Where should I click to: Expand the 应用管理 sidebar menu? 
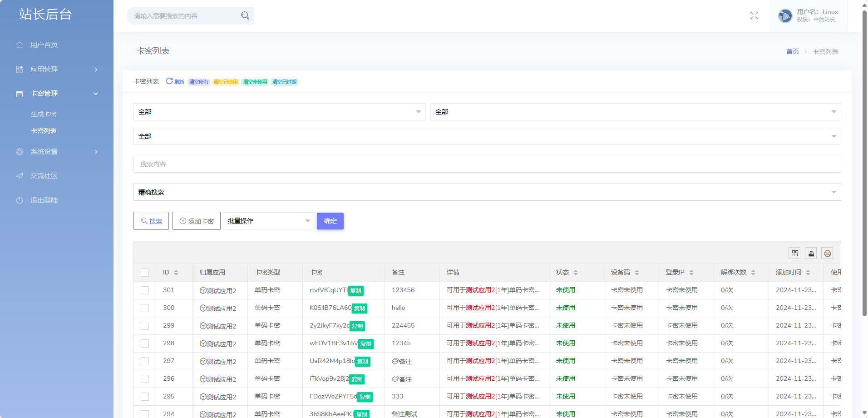point(57,70)
